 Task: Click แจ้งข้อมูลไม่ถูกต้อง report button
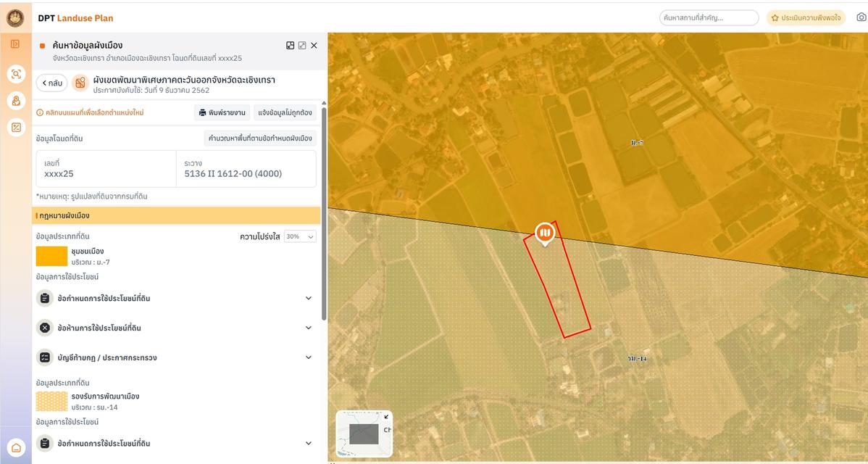pyautogui.click(x=285, y=112)
